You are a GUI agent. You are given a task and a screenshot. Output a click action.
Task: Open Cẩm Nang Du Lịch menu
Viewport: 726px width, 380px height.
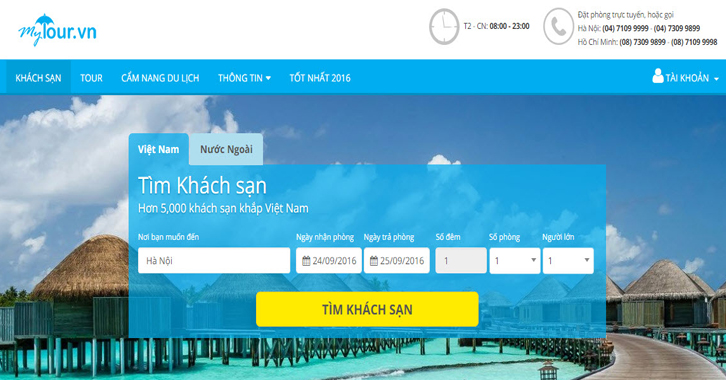[x=160, y=78]
